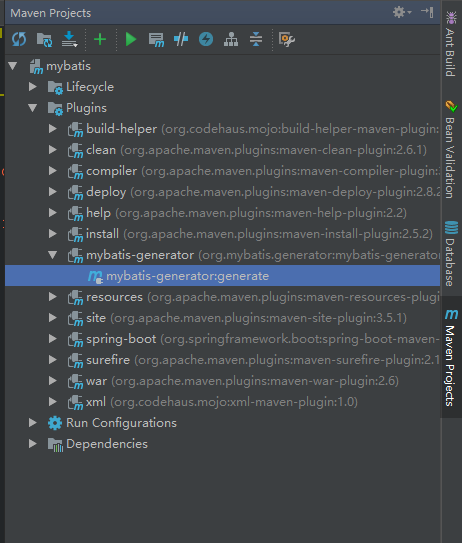
Task: Click the Lifecycle folder icon
Action: (55, 87)
